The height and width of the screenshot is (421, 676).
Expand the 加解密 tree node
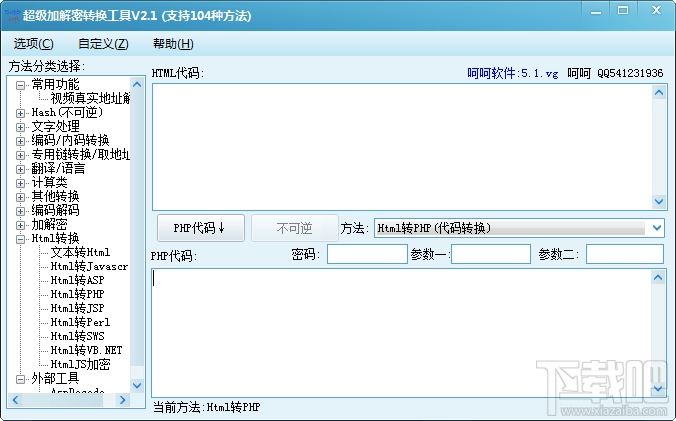point(20,225)
